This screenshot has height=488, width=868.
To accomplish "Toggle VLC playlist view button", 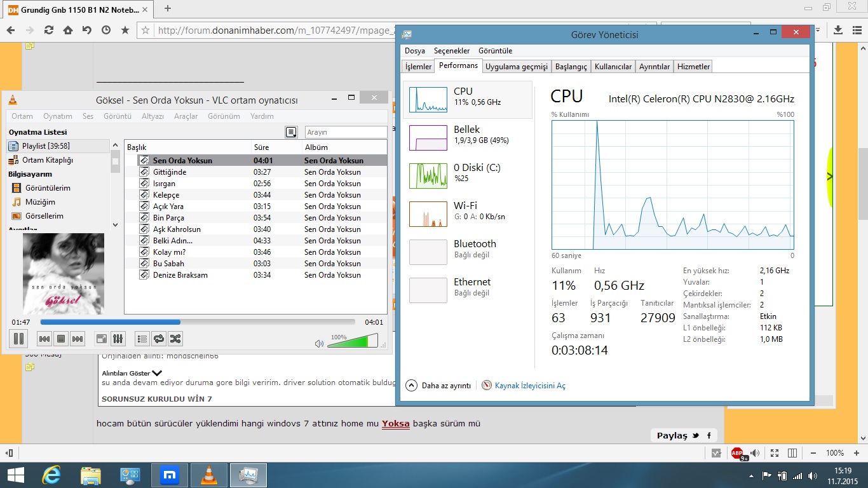I will coord(142,339).
